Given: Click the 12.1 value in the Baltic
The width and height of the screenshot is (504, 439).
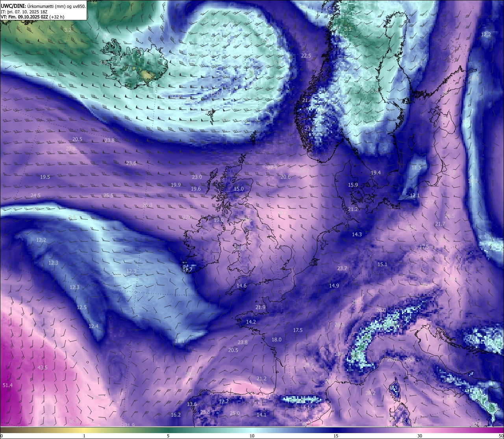Looking at the screenshot, I should click(415, 196).
